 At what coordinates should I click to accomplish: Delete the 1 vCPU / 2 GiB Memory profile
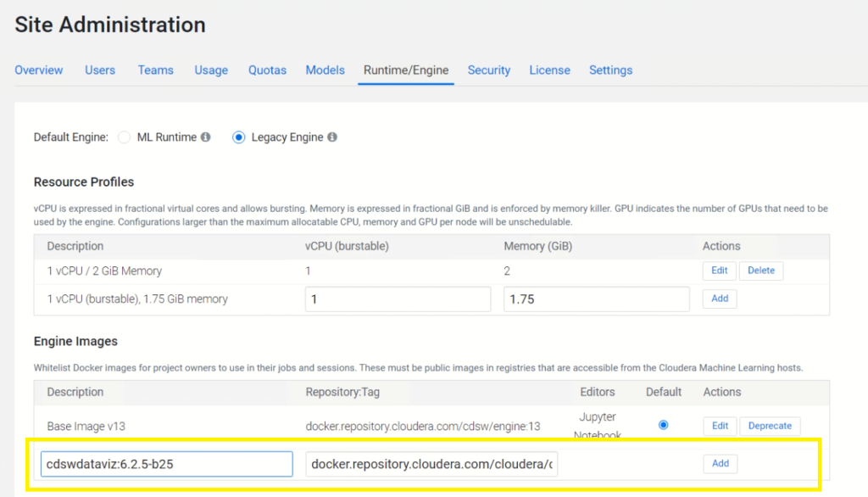pyautogui.click(x=761, y=271)
